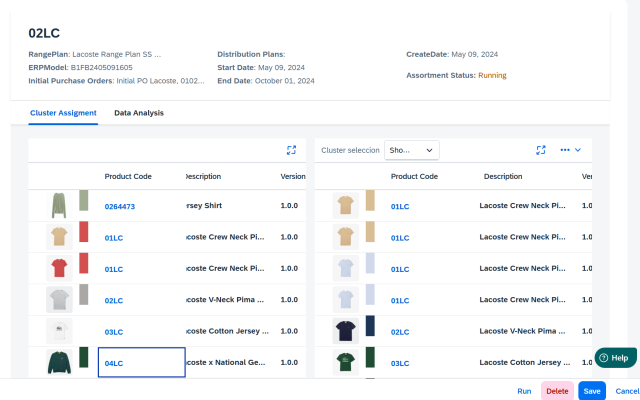This screenshot has width=640, height=400.
Task: Select the Cluster Assigment tab
Action: coord(63,113)
